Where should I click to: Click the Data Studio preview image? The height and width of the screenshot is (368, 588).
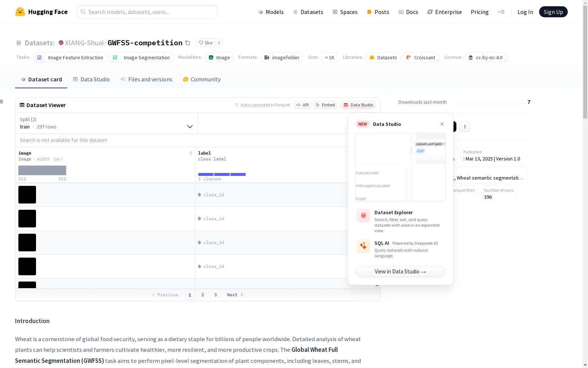point(401,167)
